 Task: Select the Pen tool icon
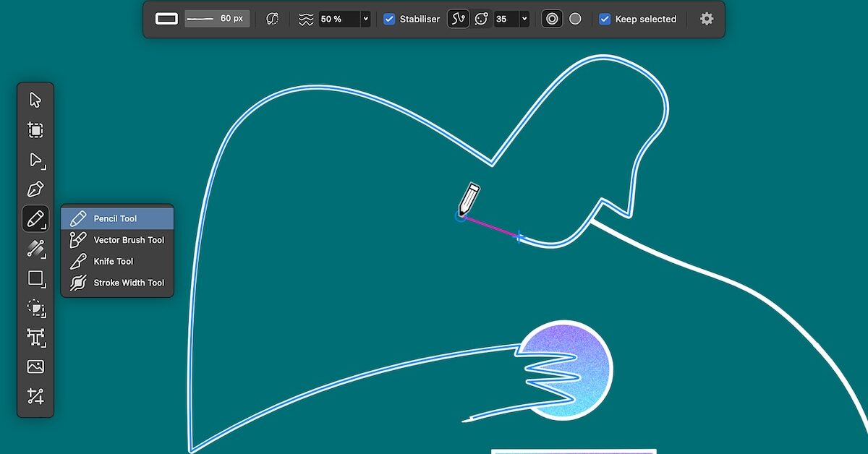coord(35,189)
